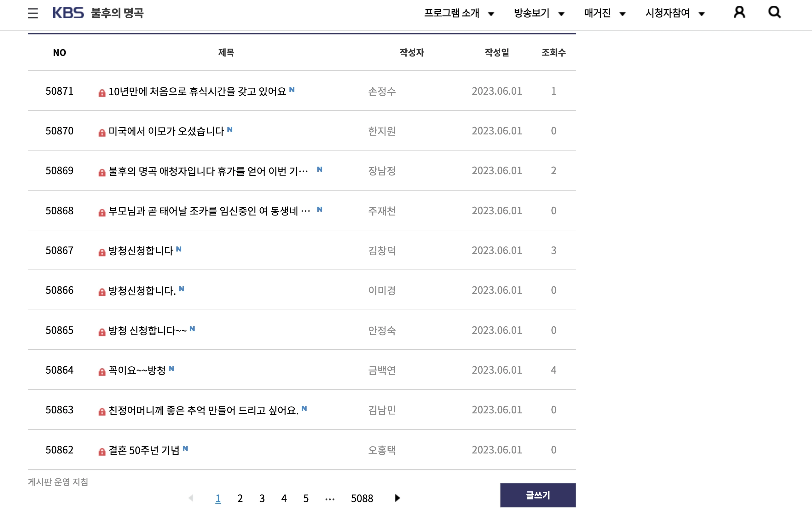Image resolution: width=812 pixels, height=515 pixels.
Task: Go to page 3 in pagination
Action: pyautogui.click(x=262, y=498)
